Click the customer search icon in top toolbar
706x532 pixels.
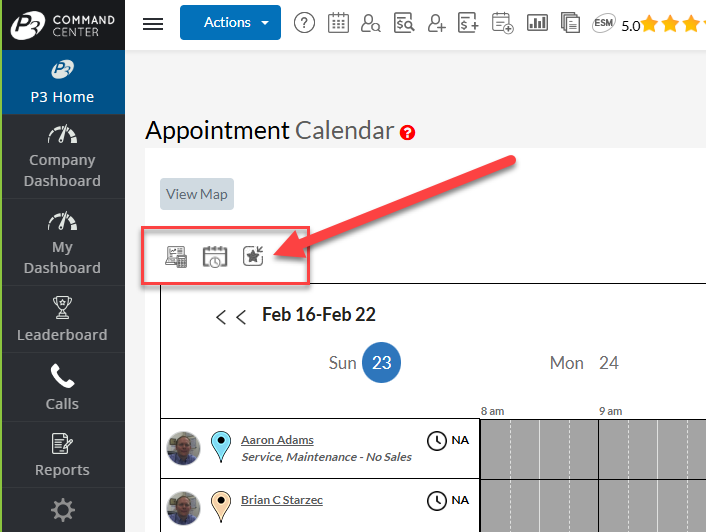[371, 24]
